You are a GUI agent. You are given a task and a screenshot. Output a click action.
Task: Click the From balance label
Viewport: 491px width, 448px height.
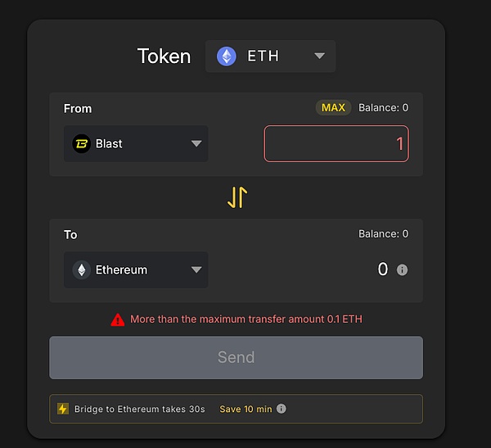(x=383, y=107)
